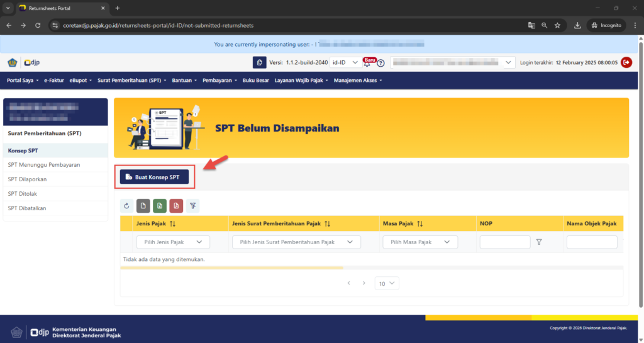Screen dimensions: 644x343
Task: Open NOP column filter funnel
Action: pyautogui.click(x=539, y=242)
